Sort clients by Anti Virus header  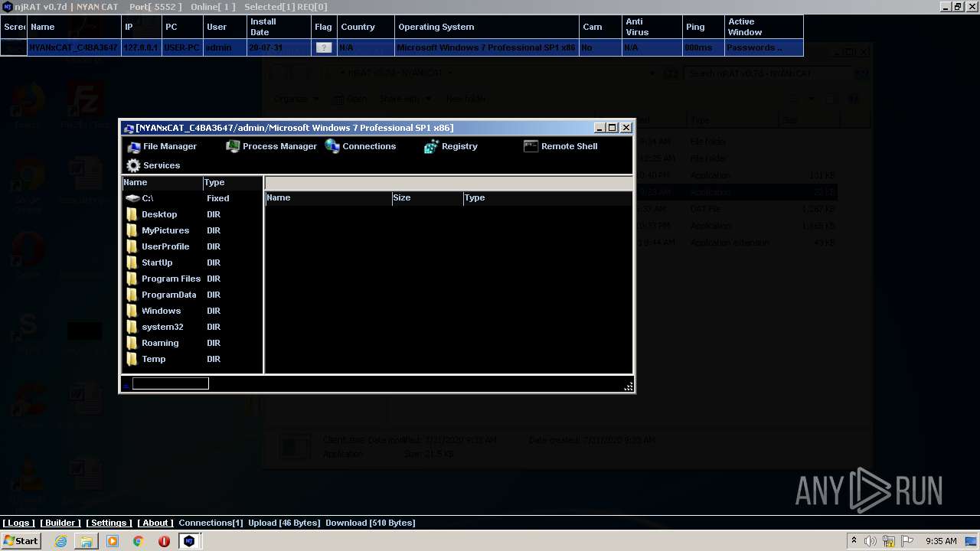click(x=652, y=27)
